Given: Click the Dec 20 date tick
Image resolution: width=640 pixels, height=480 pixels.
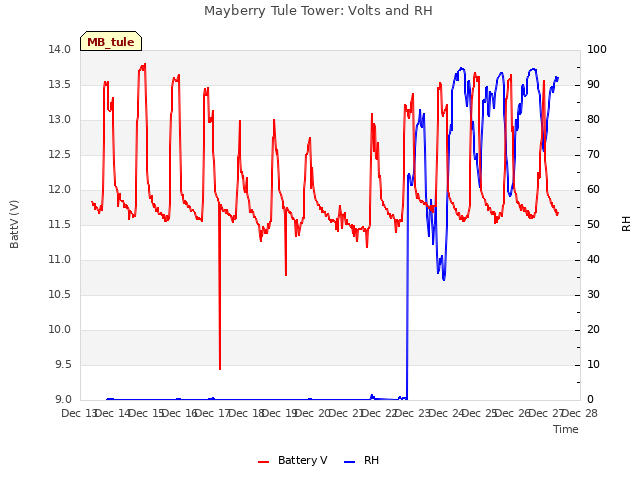Looking at the screenshot, I should (x=313, y=413).
